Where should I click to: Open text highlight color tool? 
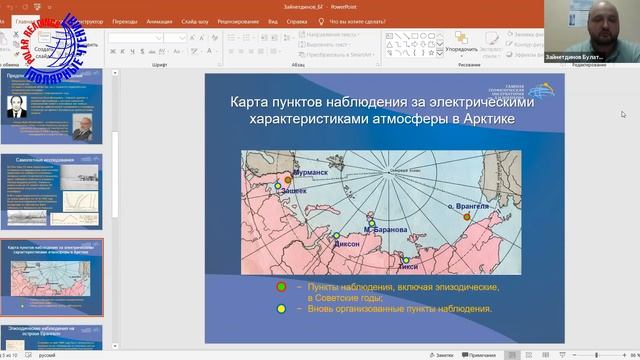[195, 51]
